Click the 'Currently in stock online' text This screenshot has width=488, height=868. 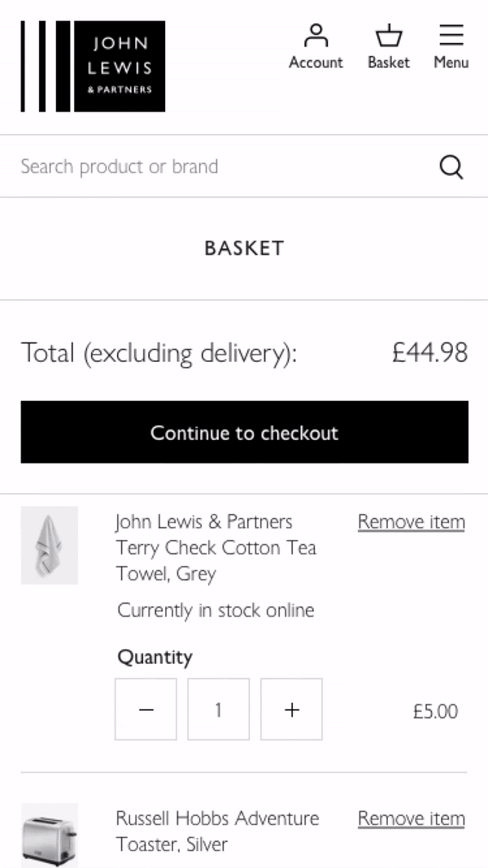pyautogui.click(x=216, y=610)
